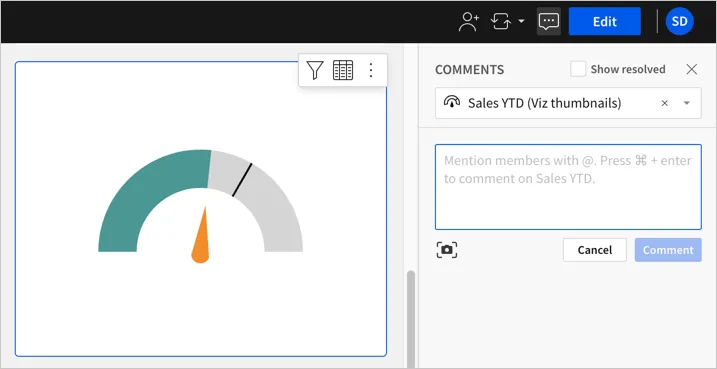The height and width of the screenshot is (369, 717).
Task: Click the add user share icon
Action: click(x=469, y=21)
